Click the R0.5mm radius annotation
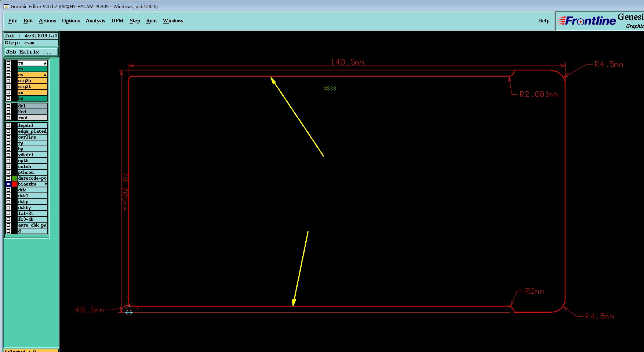The width and height of the screenshot is (644, 352). (x=90, y=310)
